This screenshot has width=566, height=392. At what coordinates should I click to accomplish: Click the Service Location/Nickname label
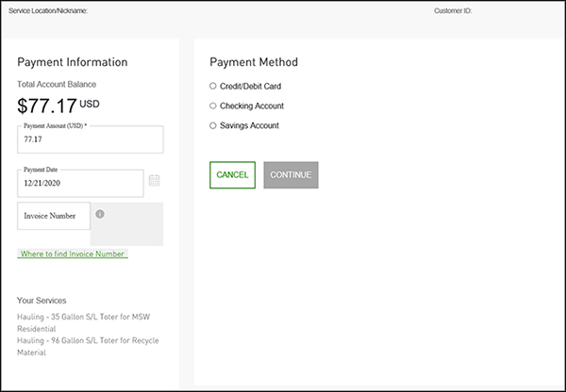click(48, 11)
